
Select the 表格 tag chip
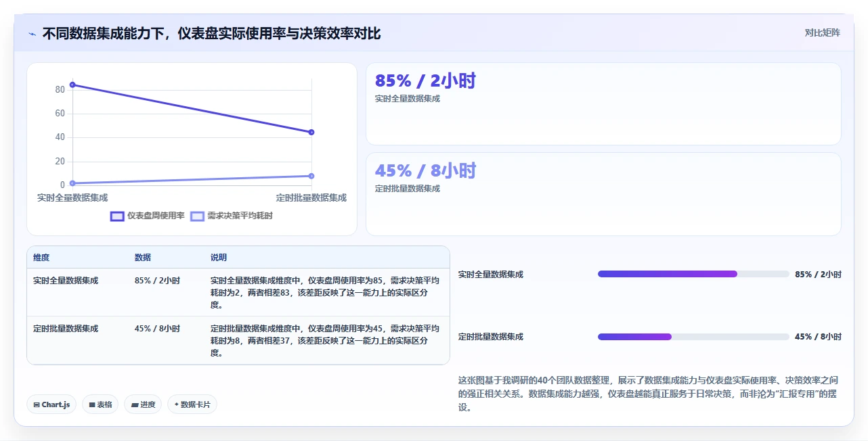click(x=100, y=404)
